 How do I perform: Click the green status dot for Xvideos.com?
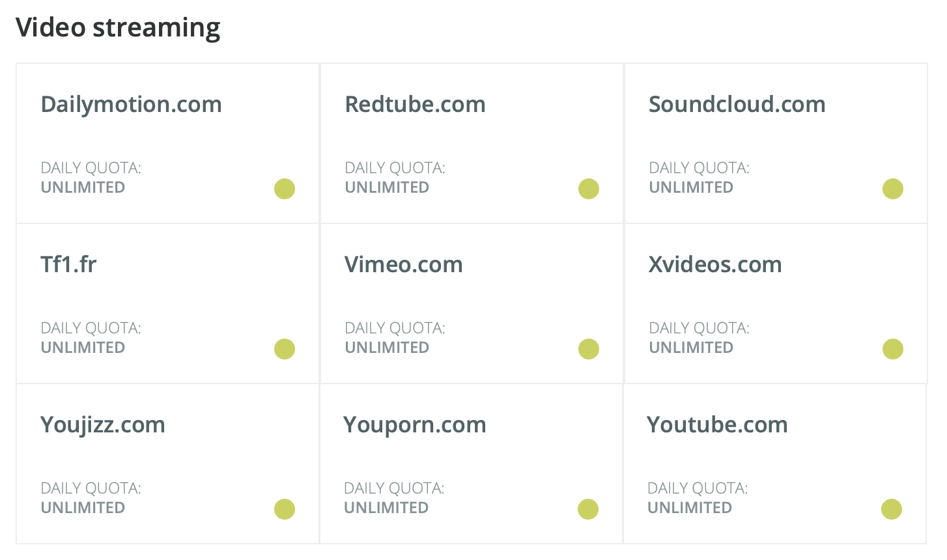click(x=893, y=349)
